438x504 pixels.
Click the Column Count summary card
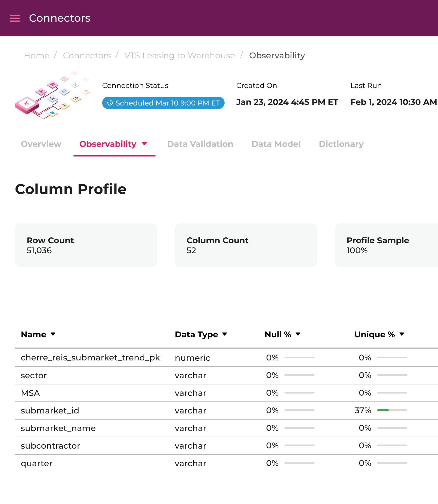click(x=246, y=245)
